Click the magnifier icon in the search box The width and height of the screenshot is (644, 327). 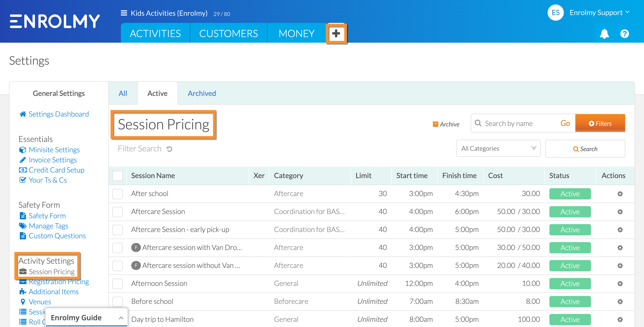478,123
